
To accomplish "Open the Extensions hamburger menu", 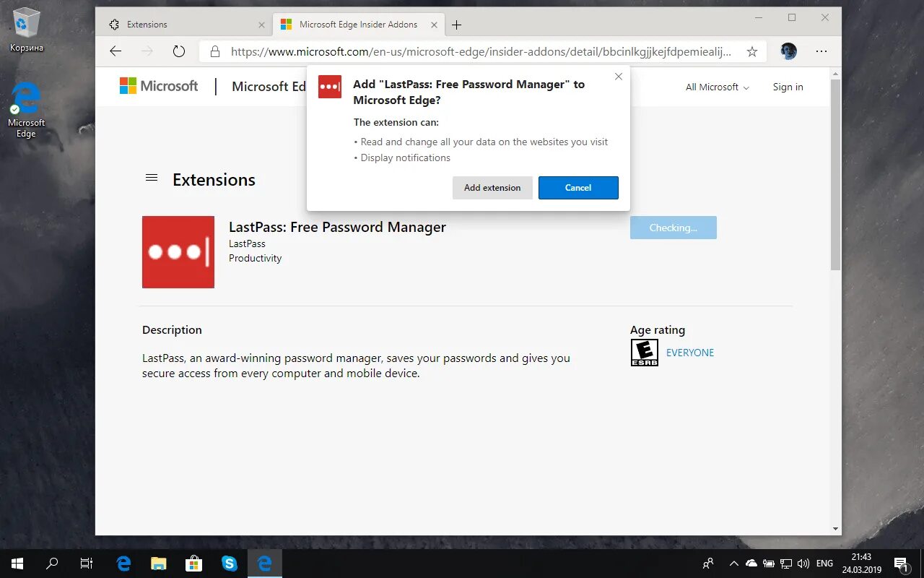I will pos(152,178).
